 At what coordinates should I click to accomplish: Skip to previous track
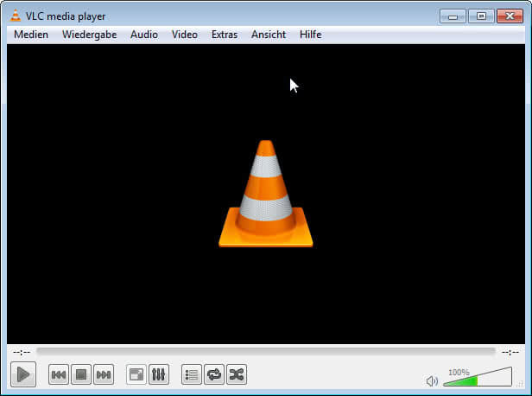[59, 374]
